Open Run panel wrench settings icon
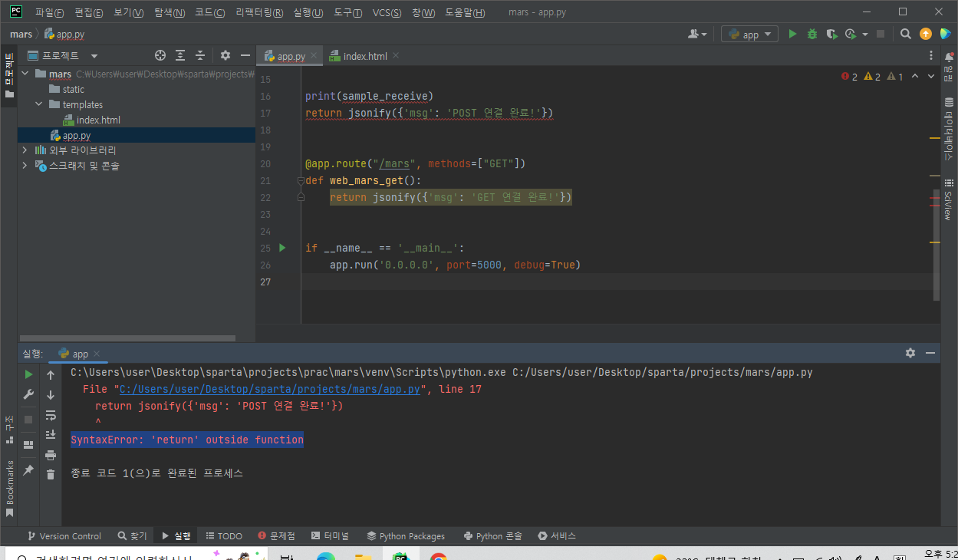Screen dimensions: 958x560 pos(28,394)
